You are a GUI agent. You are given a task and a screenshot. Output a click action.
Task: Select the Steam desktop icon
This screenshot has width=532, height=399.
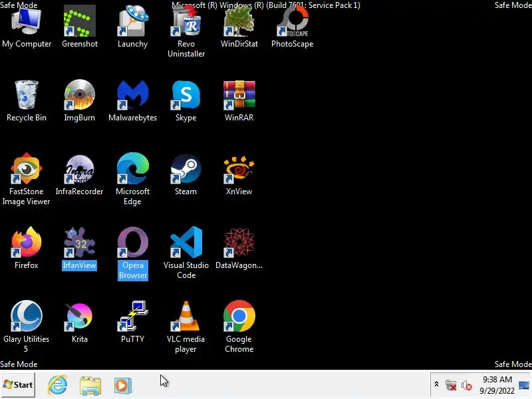(186, 169)
